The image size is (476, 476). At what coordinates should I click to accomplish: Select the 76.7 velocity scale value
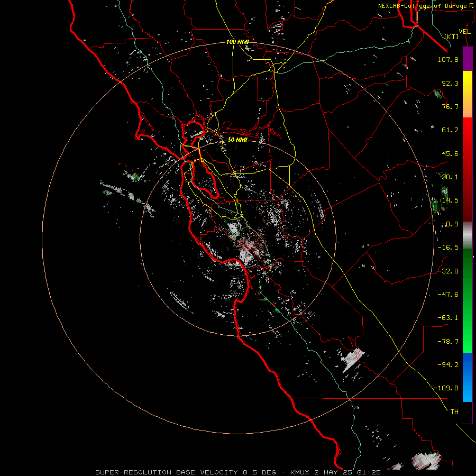point(450,106)
